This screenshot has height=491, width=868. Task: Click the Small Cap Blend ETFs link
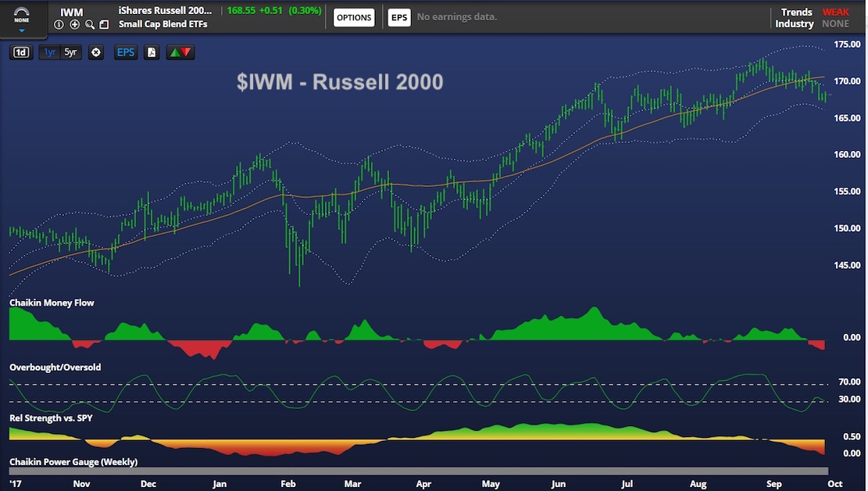[x=163, y=24]
